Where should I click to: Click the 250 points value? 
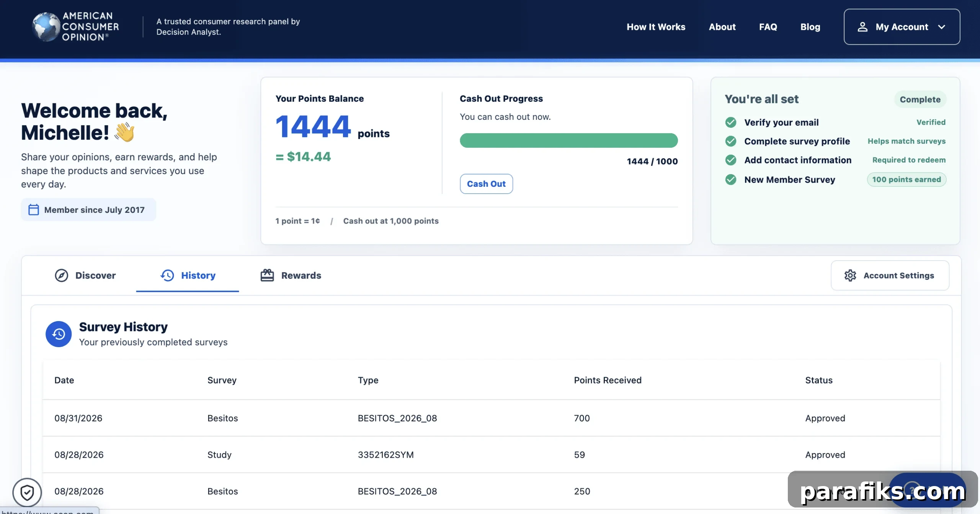pyautogui.click(x=582, y=491)
